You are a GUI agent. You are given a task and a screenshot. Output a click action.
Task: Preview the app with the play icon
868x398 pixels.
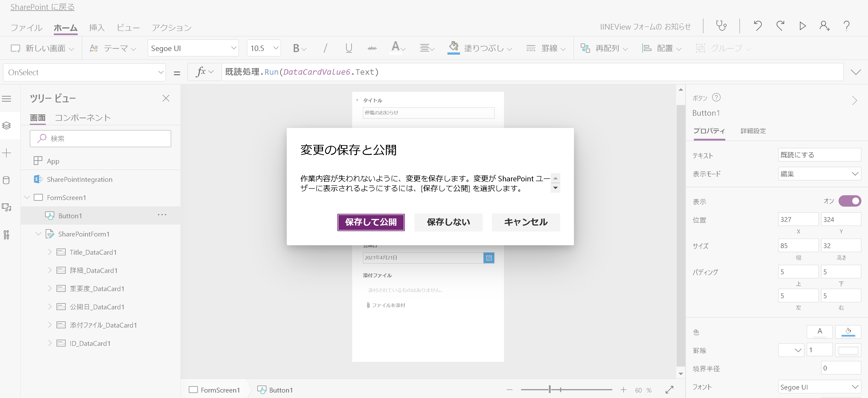coord(802,26)
